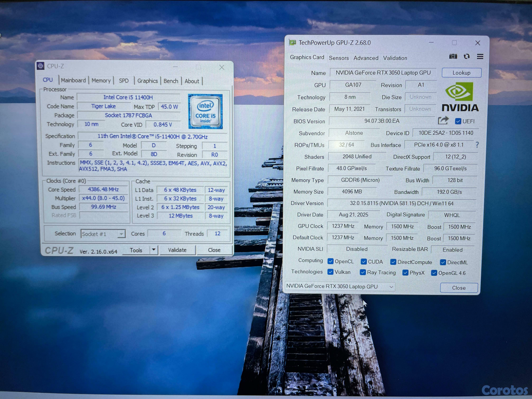Toggle the Ray Tracing checkbox

coord(362,272)
